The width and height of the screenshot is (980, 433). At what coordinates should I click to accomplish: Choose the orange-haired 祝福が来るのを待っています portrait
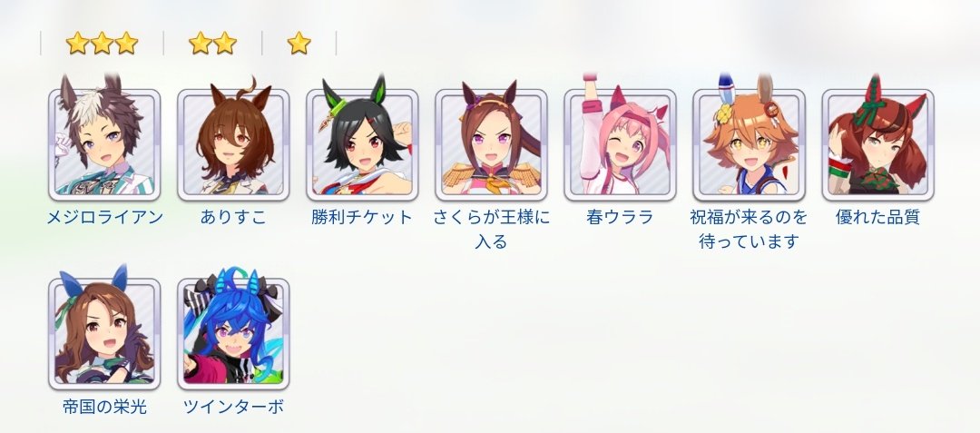point(749,144)
